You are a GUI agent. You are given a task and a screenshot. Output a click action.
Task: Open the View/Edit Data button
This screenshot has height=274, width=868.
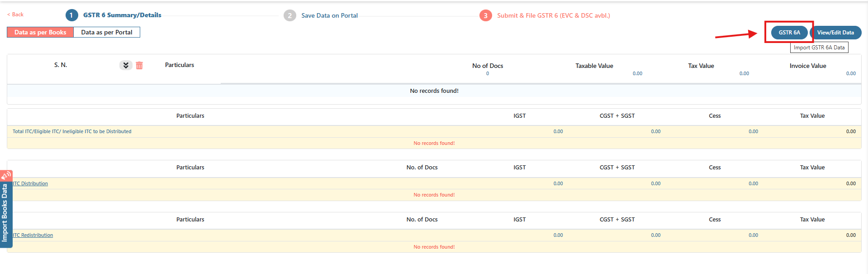click(x=835, y=33)
